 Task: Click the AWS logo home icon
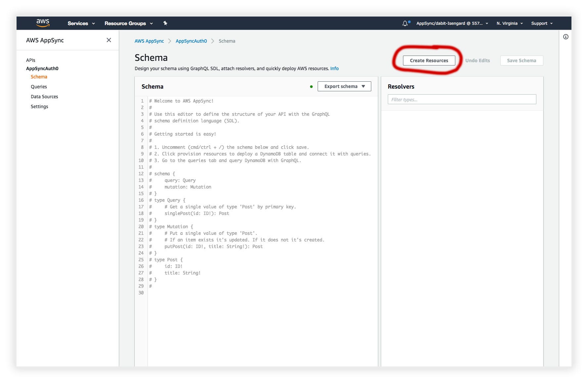coord(43,23)
